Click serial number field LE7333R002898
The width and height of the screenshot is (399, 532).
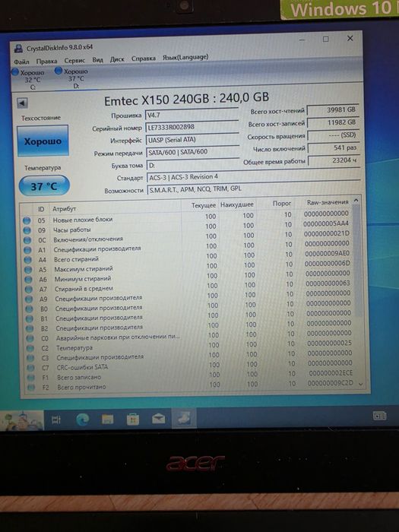pos(192,127)
